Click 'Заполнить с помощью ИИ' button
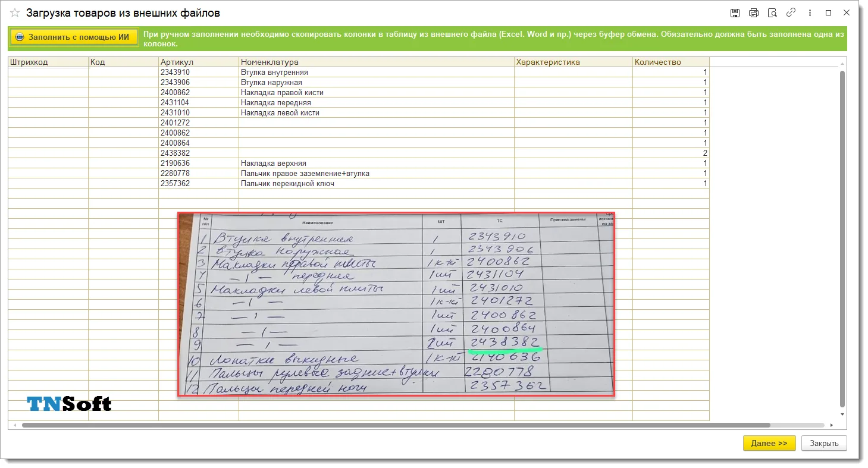Viewport: 868px width, 468px height. click(74, 37)
